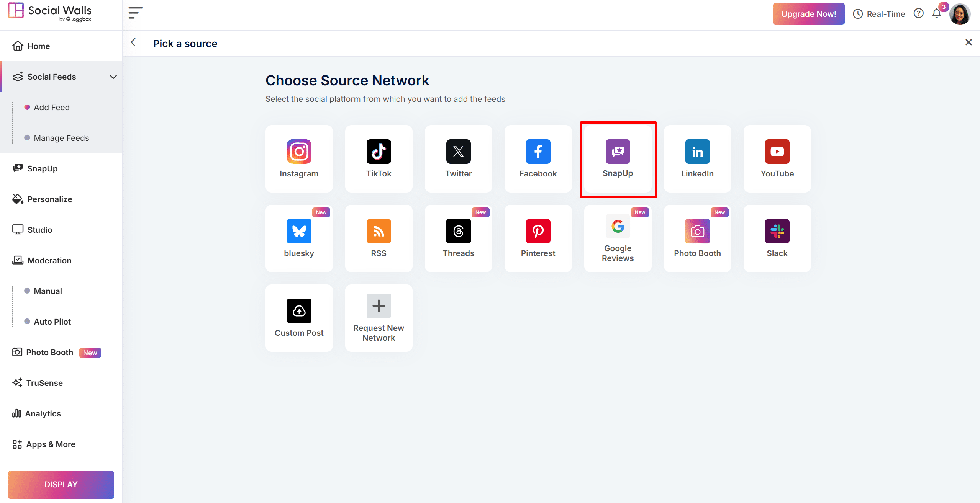Image resolution: width=980 pixels, height=503 pixels.
Task: Click the help question mark icon
Action: pyautogui.click(x=918, y=14)
